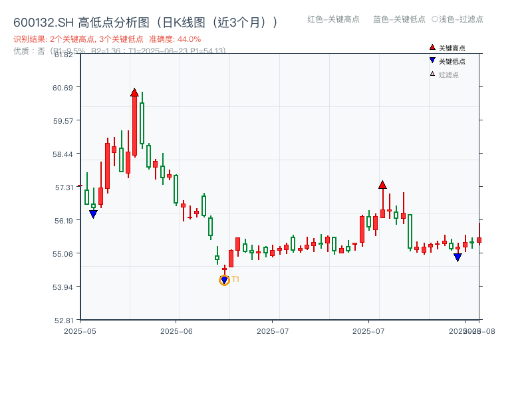Select the blue 关键低点 triangle legend icon
The width and height of the screenshot is (532, 399).
click(431, 59)
